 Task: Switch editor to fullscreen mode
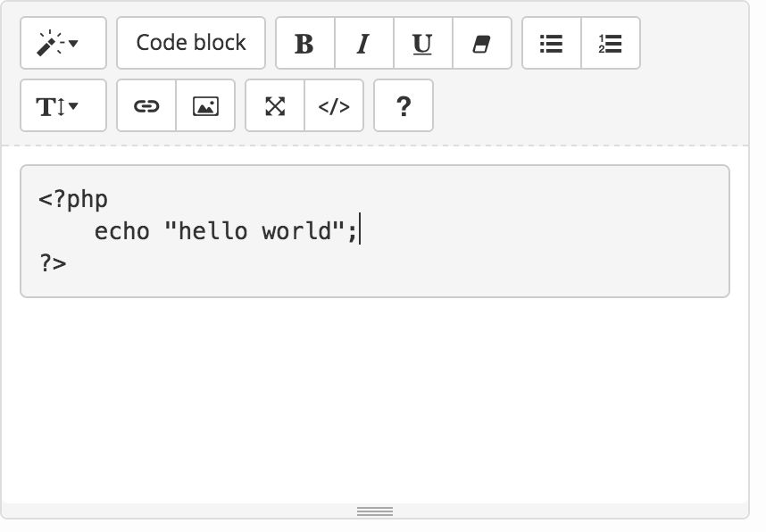click(x=275, y=105)
